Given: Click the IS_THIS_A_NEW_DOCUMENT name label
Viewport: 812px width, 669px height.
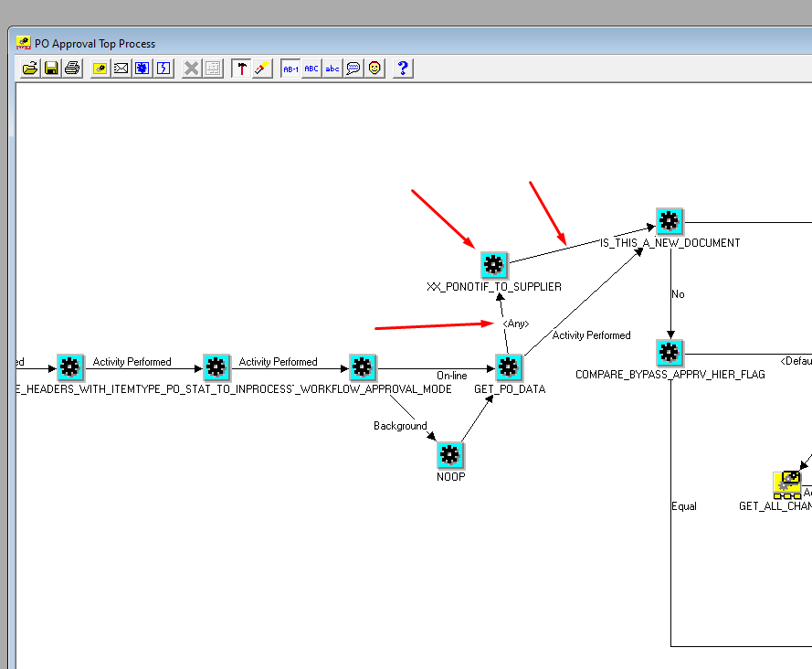Looking at the screenshot, I should coord(670,242).
